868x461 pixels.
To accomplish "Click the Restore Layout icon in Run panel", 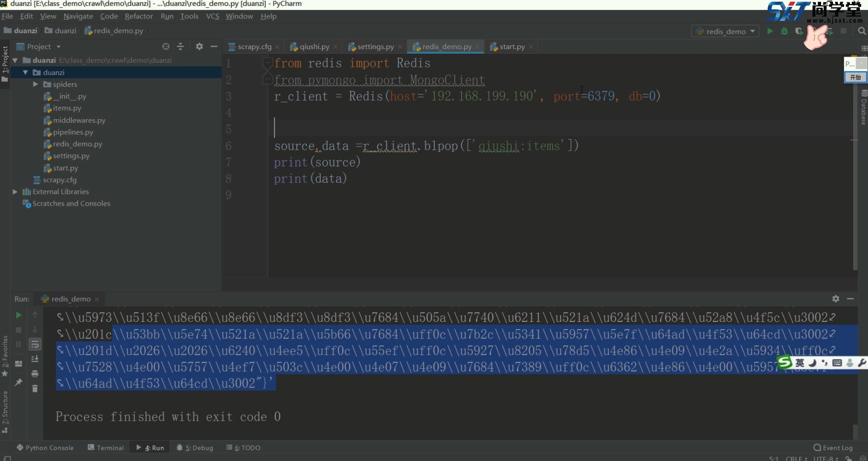I will tap(18, 364).
